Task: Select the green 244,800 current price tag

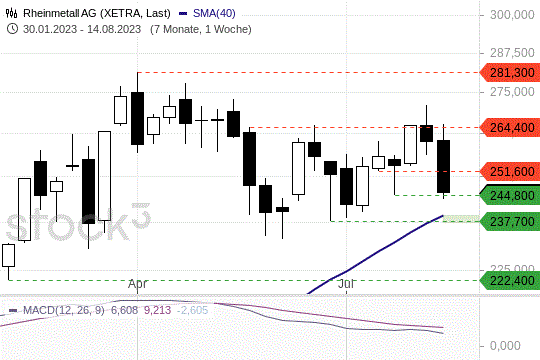Action: (510, 195)
